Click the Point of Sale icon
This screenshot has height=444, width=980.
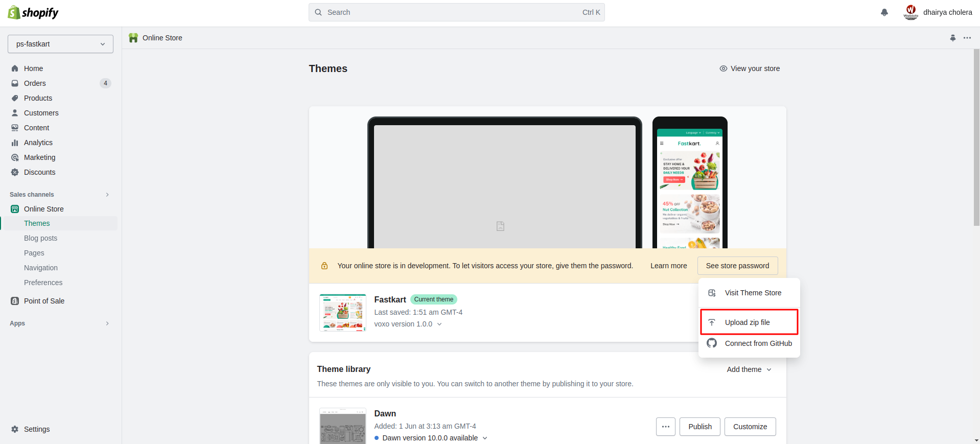pos(15,301)
